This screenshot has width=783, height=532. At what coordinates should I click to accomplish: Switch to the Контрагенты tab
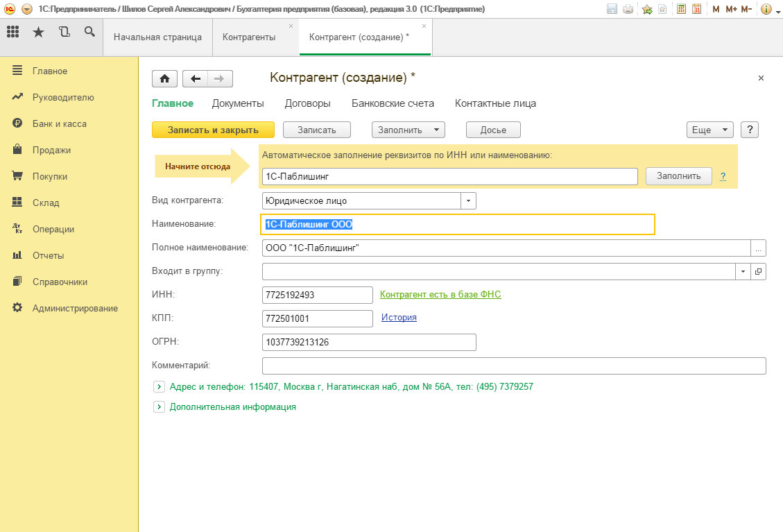tap(249, 37)
